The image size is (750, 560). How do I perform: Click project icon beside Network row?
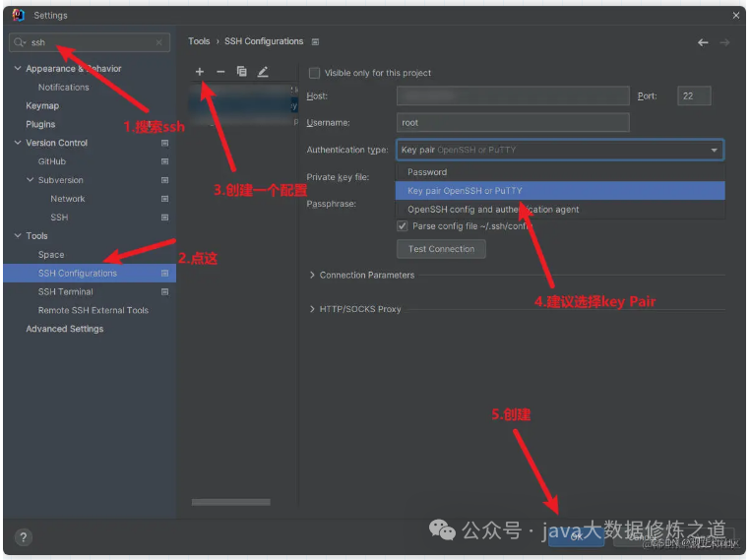[164, 199]
